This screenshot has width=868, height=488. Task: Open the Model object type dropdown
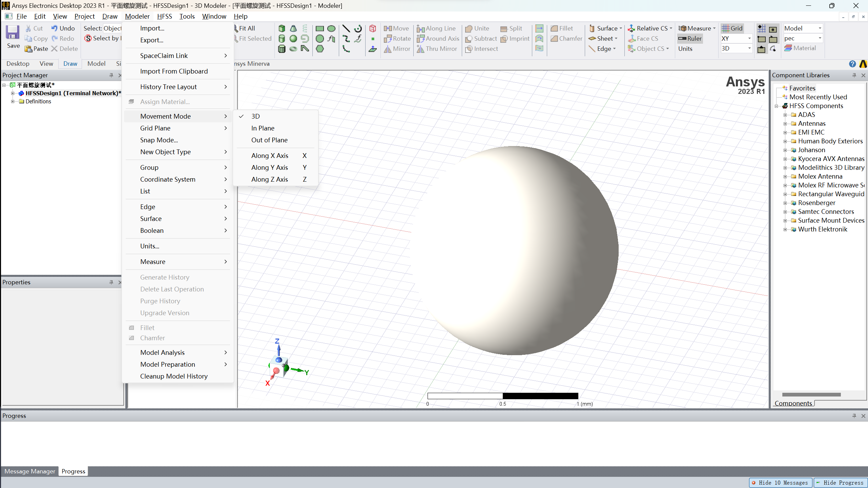[820, 28]
